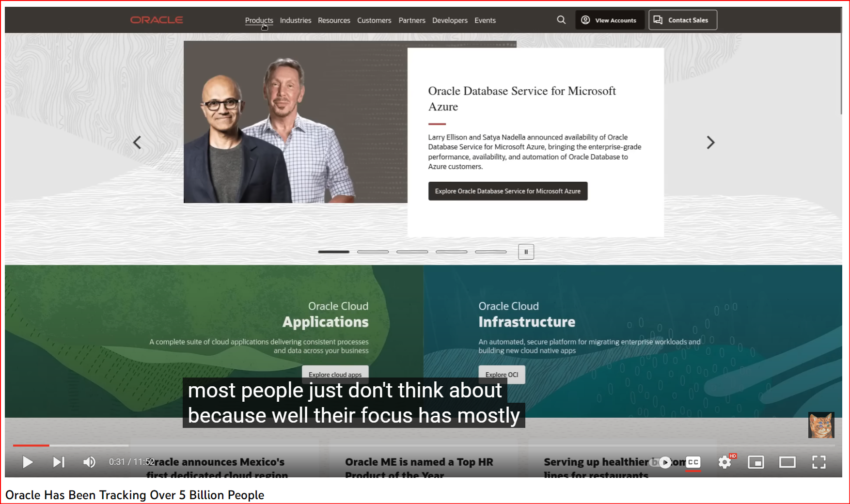The height and width of the screenshot is (504, 850).
Task: Skip to the next video
Action: 59,462
